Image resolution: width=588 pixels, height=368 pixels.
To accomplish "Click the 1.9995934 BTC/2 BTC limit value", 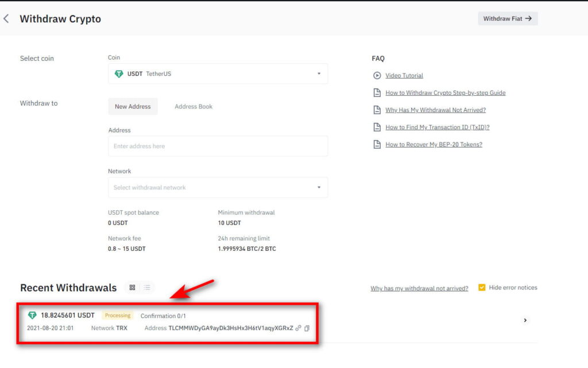I will [x=247, y=249].
